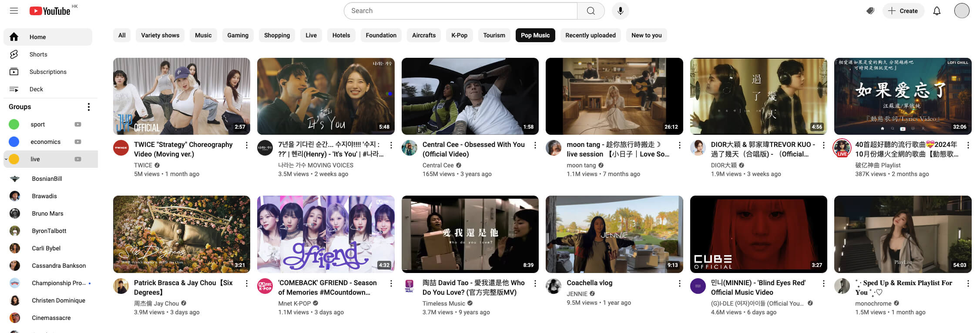Click into the Search input field
Viewport: 980px width, 333px height.
click(x=460, y=11)
